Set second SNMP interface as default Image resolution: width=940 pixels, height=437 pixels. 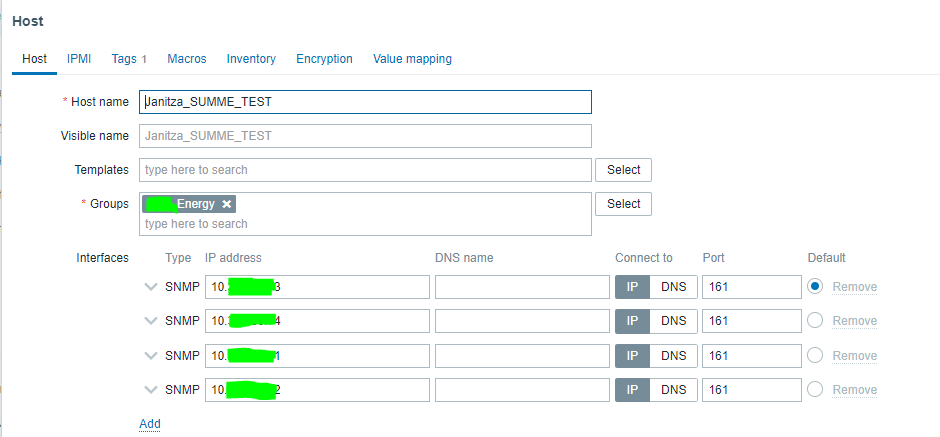(x=815, y=321)
